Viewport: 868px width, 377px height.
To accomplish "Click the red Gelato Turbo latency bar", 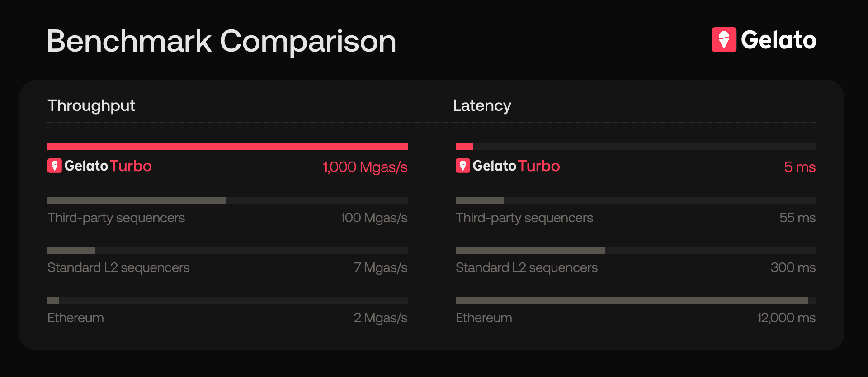I will click(x=464, y=147).
